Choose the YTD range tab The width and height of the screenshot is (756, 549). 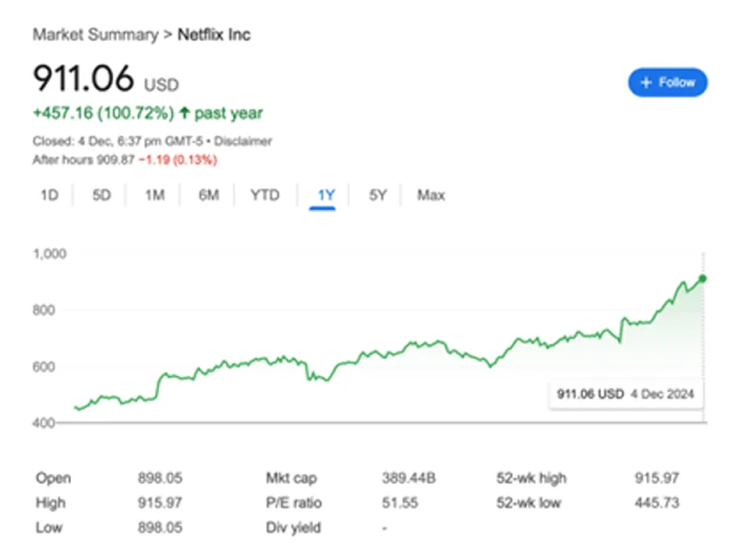click(265, 195)
